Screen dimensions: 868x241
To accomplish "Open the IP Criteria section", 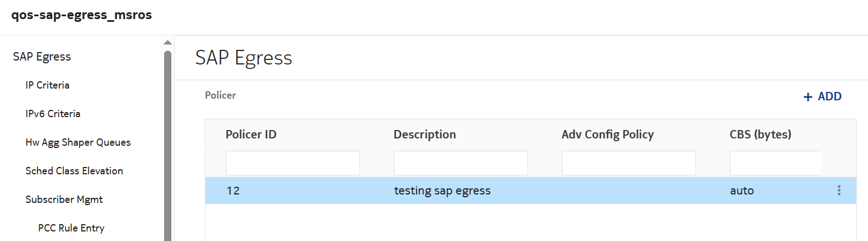I will [x=48, y=85].
